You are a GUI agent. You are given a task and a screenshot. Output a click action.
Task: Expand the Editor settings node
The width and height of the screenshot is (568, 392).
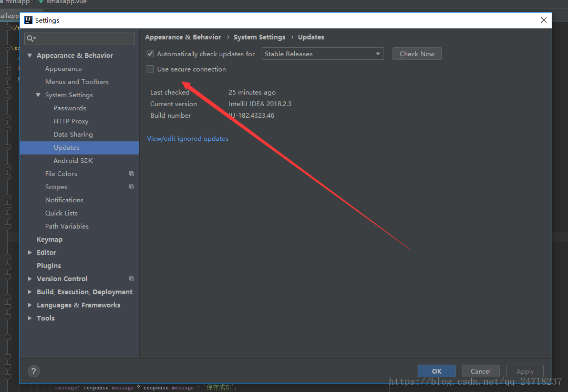[x=30, y=253]
